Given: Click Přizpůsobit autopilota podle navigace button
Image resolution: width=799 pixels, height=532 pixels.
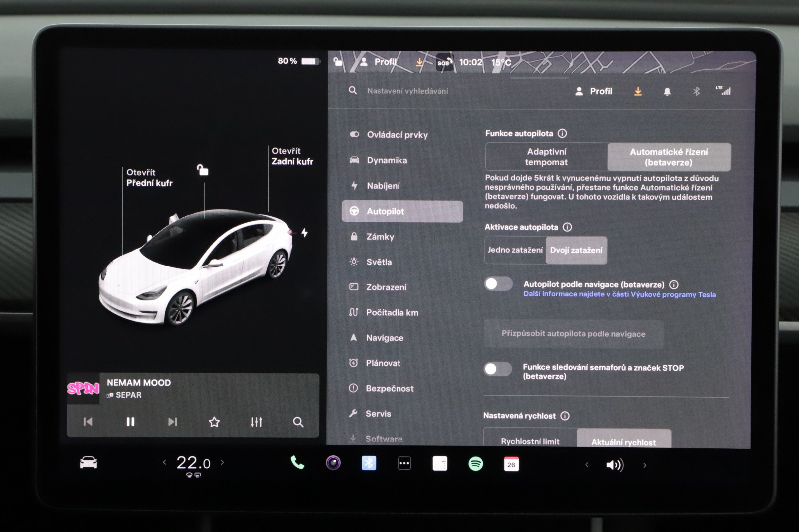Looking at the screenshot, I should (x=574, y=334).
